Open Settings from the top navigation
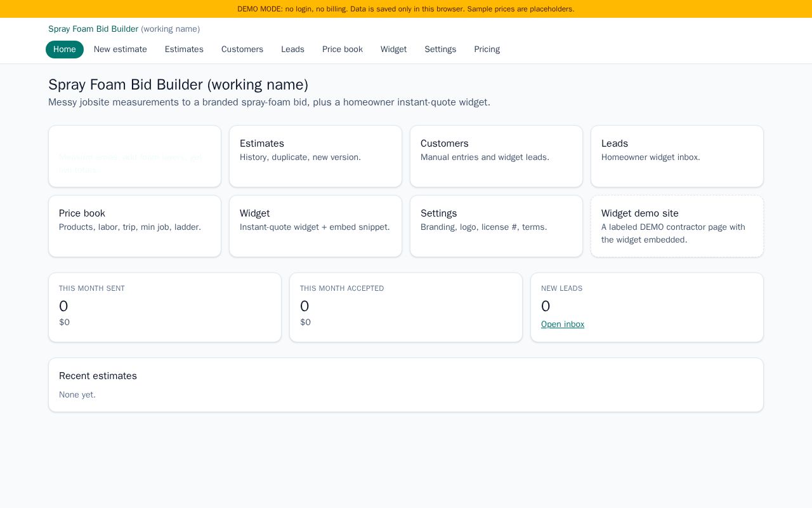This screenshot has height=508, width=812. pyautogui.click(x=440, y=50)
